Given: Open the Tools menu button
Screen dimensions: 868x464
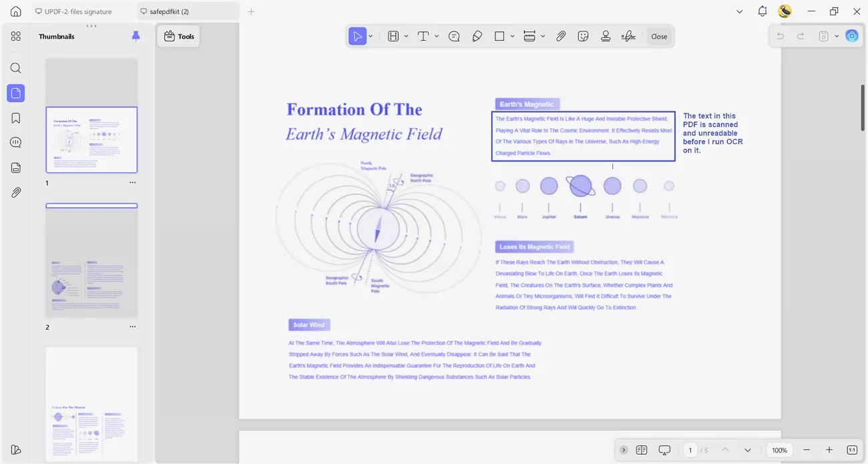Looking at the screenshot, I should pyautogui.click(x=179, y=36).
